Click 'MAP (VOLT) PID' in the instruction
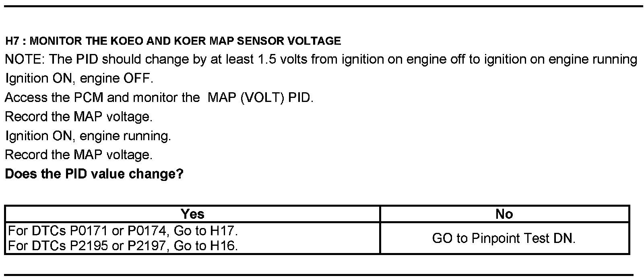This screenshot has width=644, height=278. [260, 98]
